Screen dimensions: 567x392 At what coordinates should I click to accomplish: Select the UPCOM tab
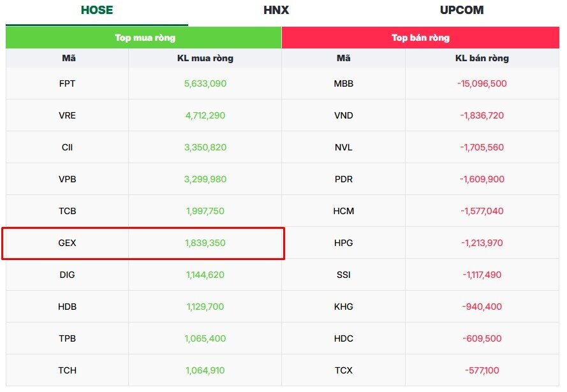tap(462, 10)
